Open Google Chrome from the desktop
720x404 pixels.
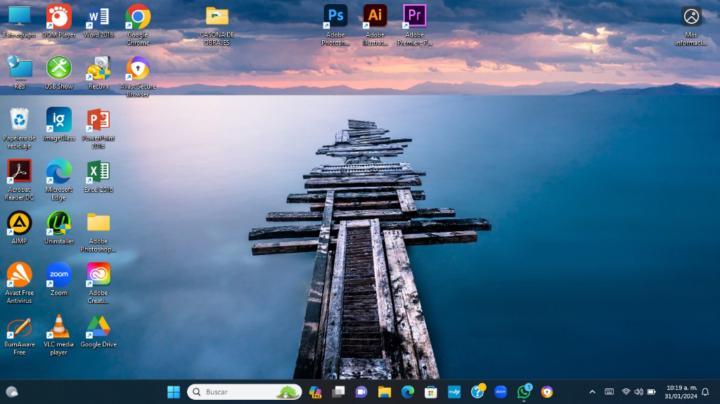point(138,25)
